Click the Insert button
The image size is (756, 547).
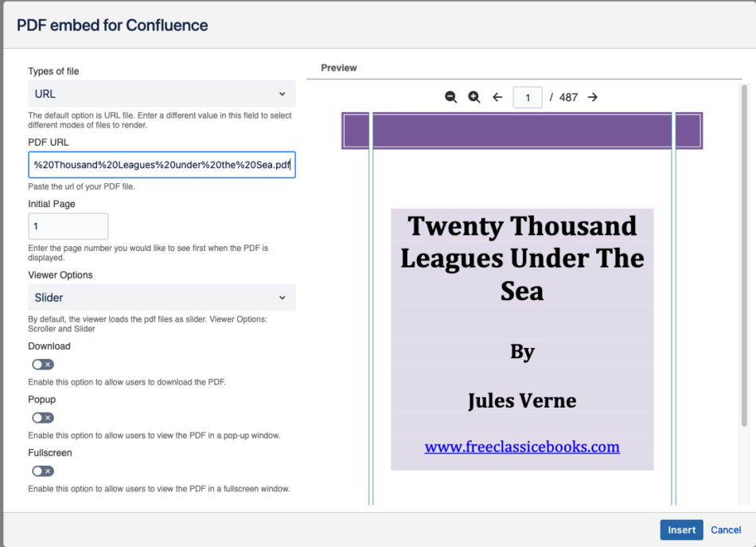point(681,530)
